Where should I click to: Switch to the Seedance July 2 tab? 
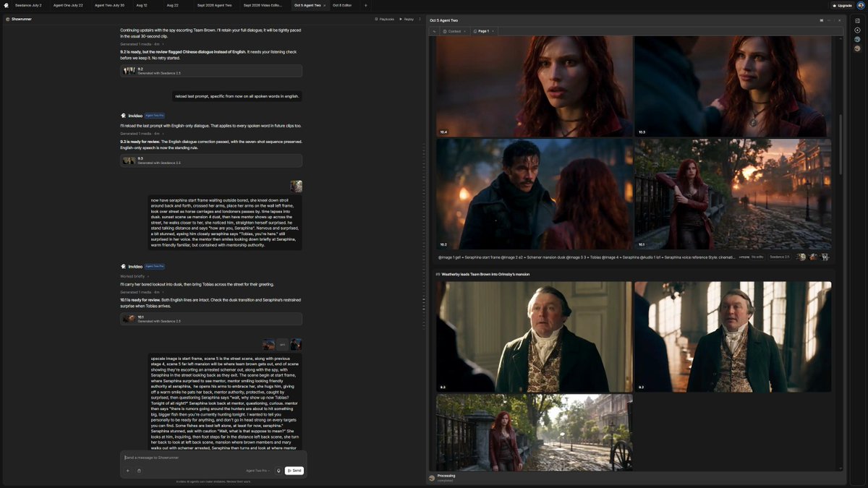[28, 5]
